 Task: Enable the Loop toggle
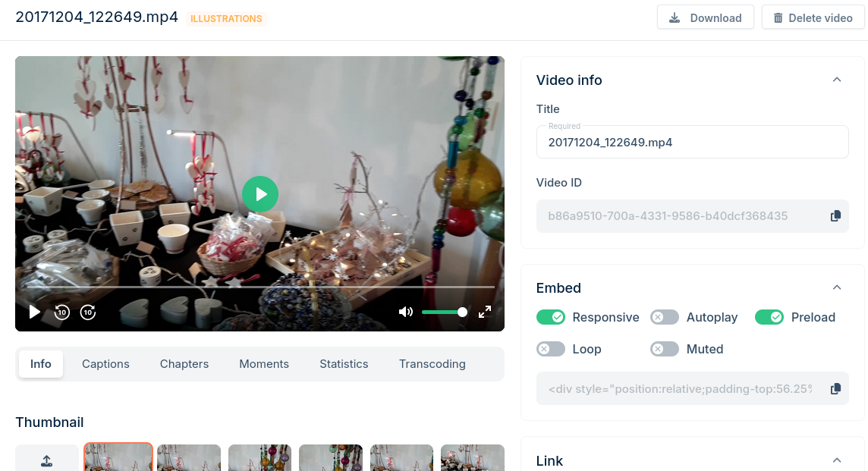tap(551, 349)
